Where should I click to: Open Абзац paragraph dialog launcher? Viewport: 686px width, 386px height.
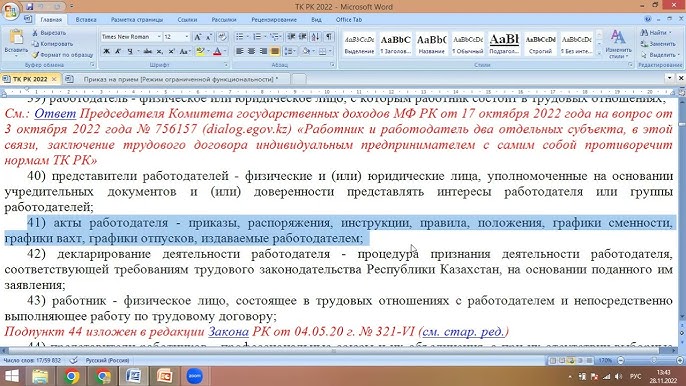click(332, 65)
